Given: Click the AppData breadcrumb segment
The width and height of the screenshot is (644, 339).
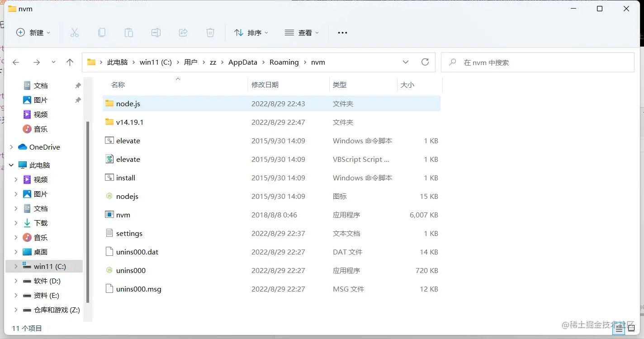Looking at the screenshot, I should [x=243, y=62].
